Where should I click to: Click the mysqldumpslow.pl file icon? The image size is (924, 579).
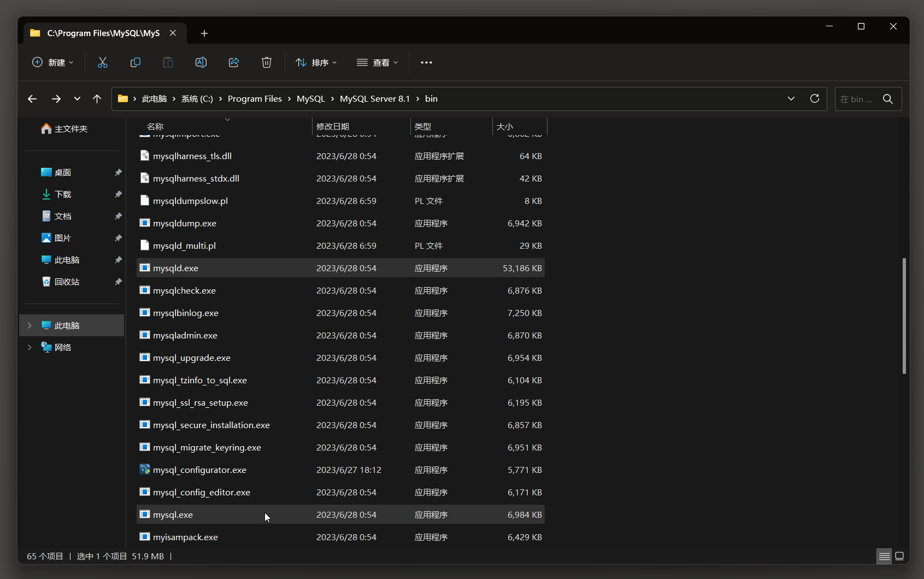(145, 200)
